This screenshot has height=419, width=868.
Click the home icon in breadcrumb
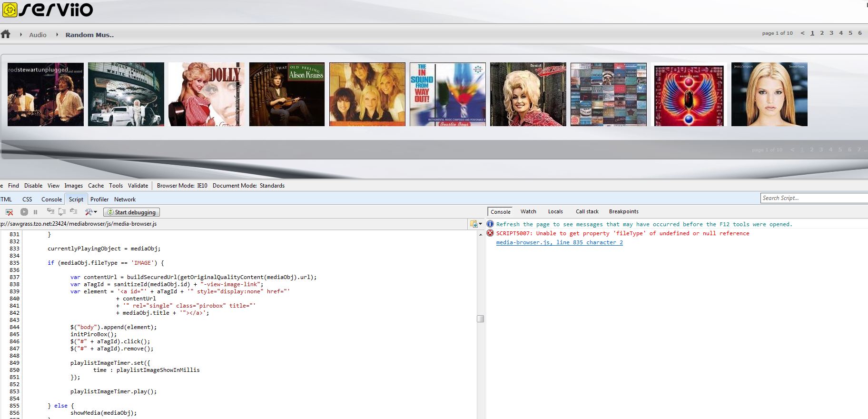point(6,34)
